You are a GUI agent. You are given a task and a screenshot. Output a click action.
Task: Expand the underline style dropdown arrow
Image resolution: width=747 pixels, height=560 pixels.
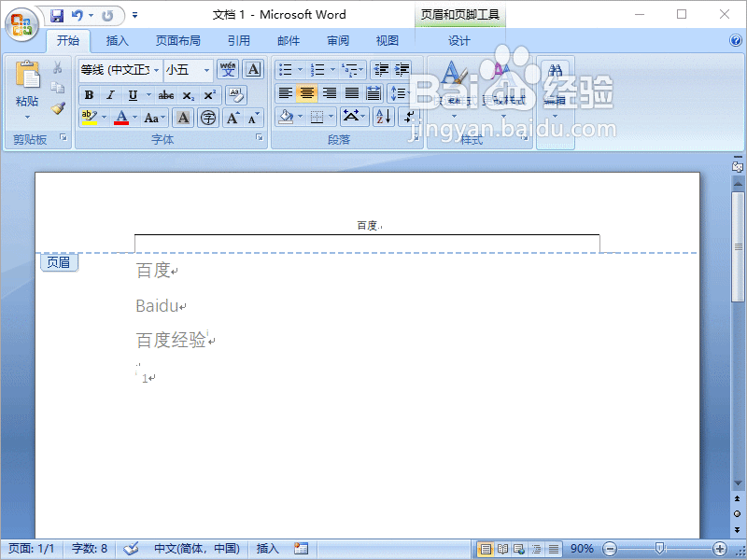[148, 95]
